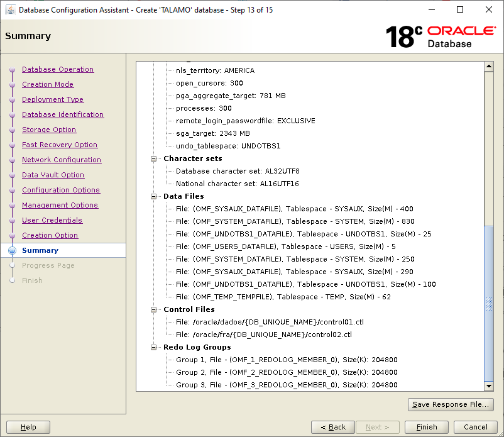Open Configuration Options step
504x437 pixels.
[x=61, y=190]
